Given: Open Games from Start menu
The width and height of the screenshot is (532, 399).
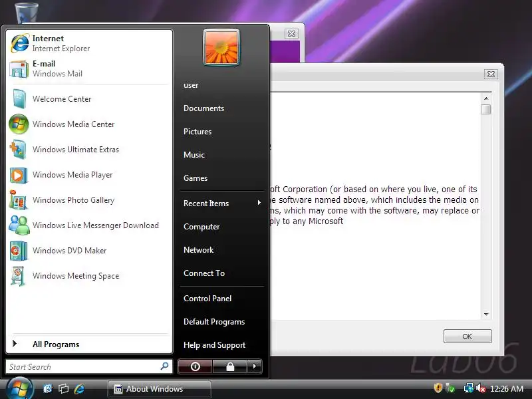Looking at the screenshot, I should tap(196, 178).
